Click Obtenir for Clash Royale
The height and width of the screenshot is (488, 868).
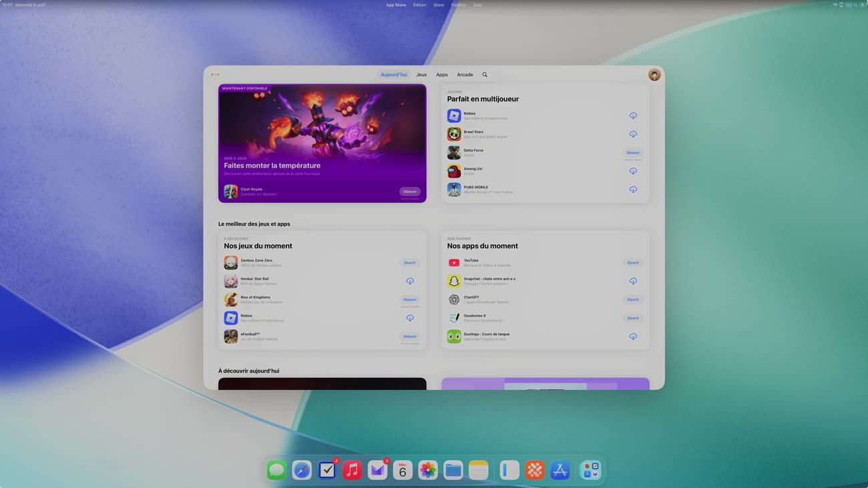pyautogui.click(x=410, y=192)
